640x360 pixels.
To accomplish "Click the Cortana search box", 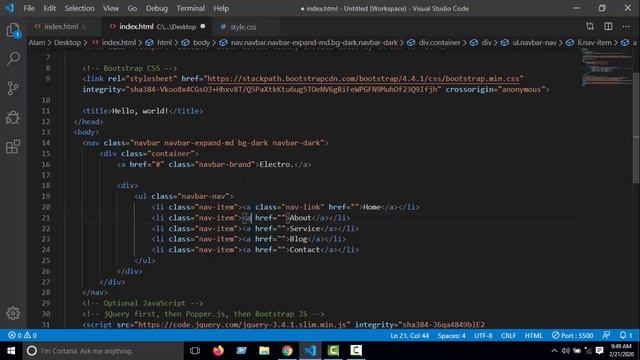I will click(x=104, y=351).
